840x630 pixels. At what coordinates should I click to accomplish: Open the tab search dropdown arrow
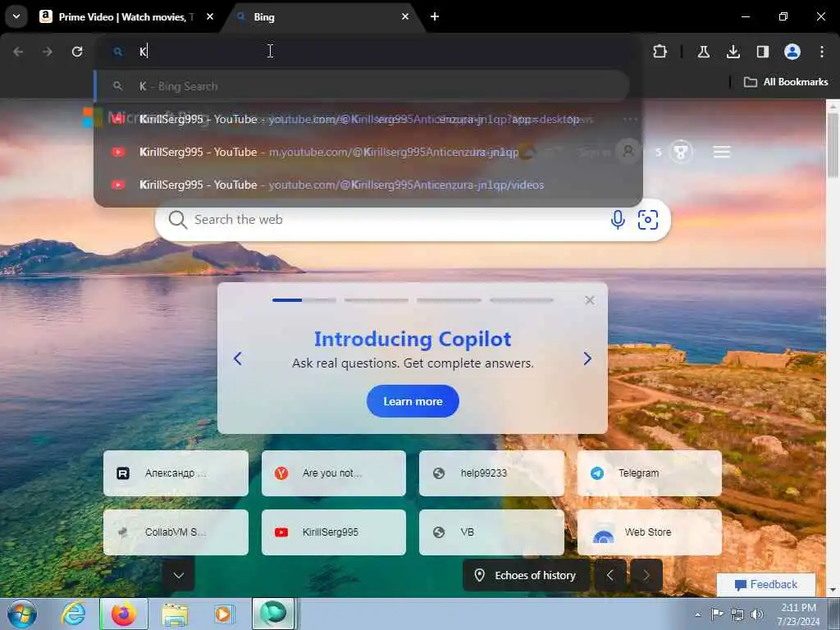tap(16, 16)
